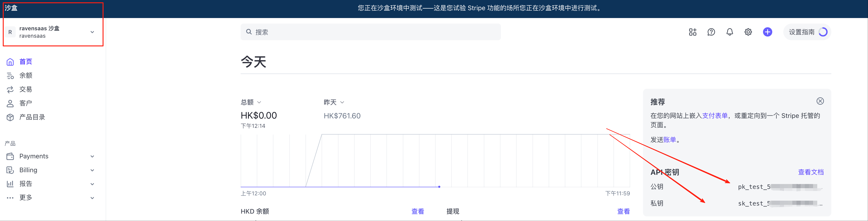Image resolution: width=868 pixels, height=221 pixels.
Task: Open the 总额 metric dropdown
Action: [x=251, y=102]
